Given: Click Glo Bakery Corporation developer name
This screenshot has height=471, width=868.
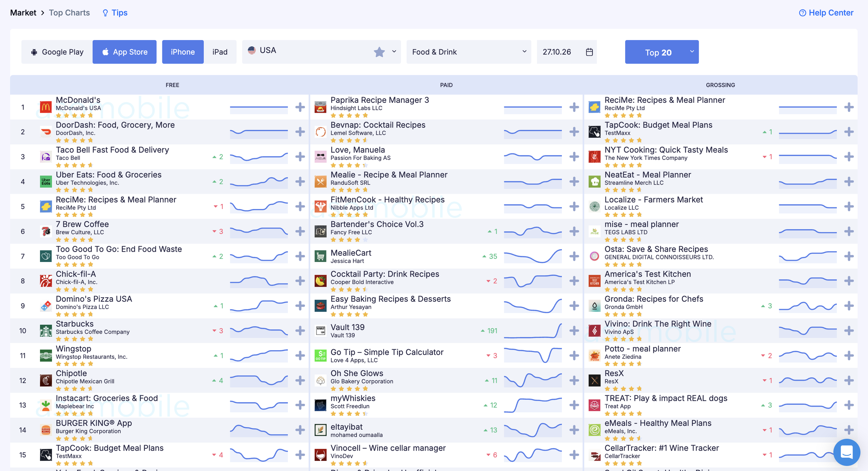Looking at the screenshot, I should coord(362,381).
